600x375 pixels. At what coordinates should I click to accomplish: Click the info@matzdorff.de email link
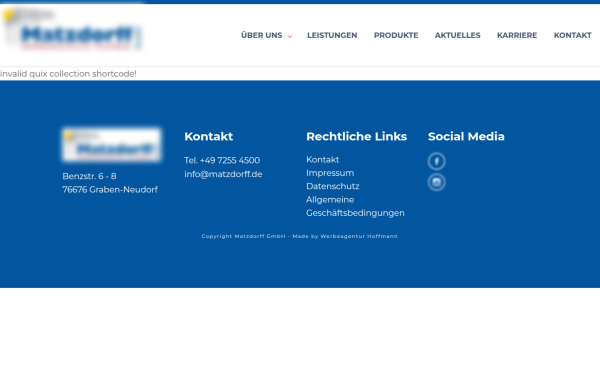[223, 174]
